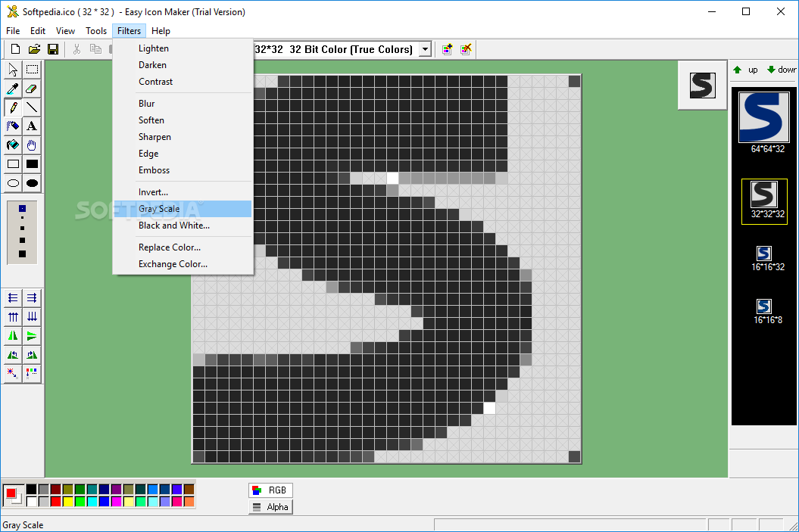Viewport: 799px width, 532px height.
Task: Select the hollow ellipse tool
Action: [13, 183]
